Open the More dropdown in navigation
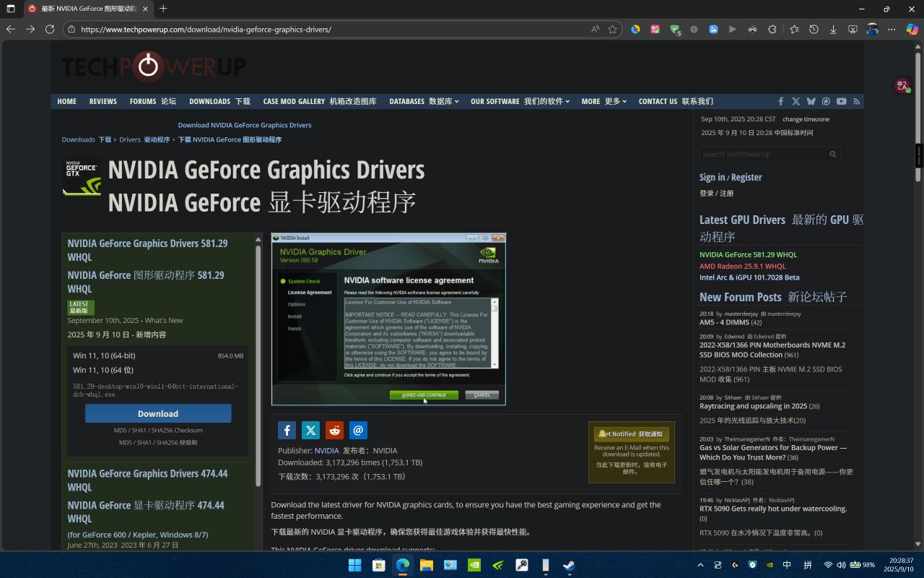924x578 pixels. [603, 102]
